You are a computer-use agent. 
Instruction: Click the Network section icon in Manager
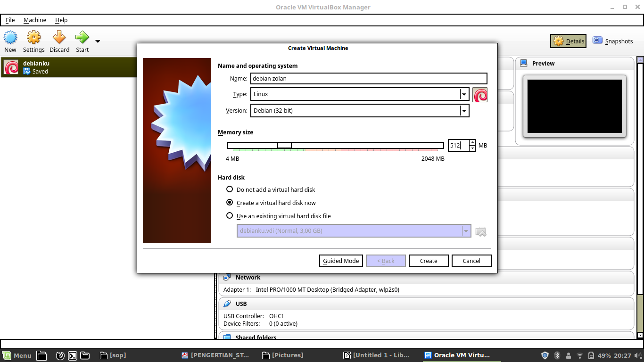coord(227,278)
